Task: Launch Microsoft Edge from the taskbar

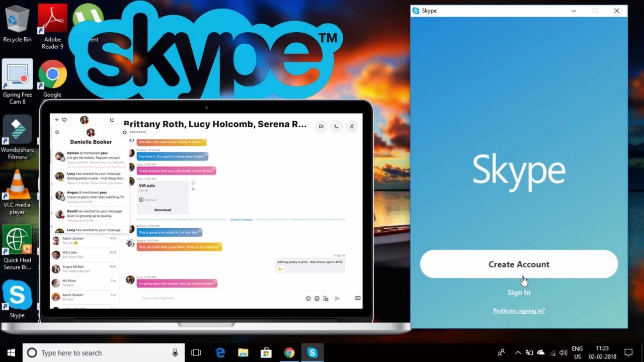Action: click(220, 352)
